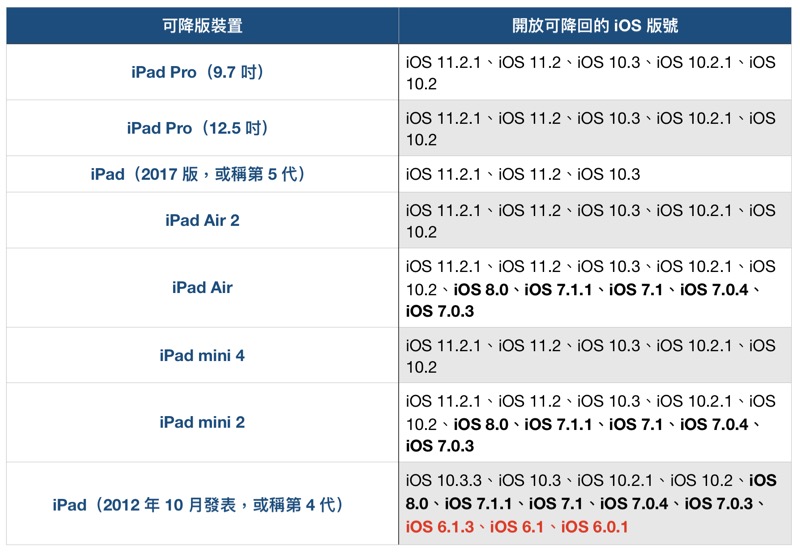Select the iPad Pro (9.7 吋) device cell
Viewport: 800px width, 552px height.
[201, 73]
